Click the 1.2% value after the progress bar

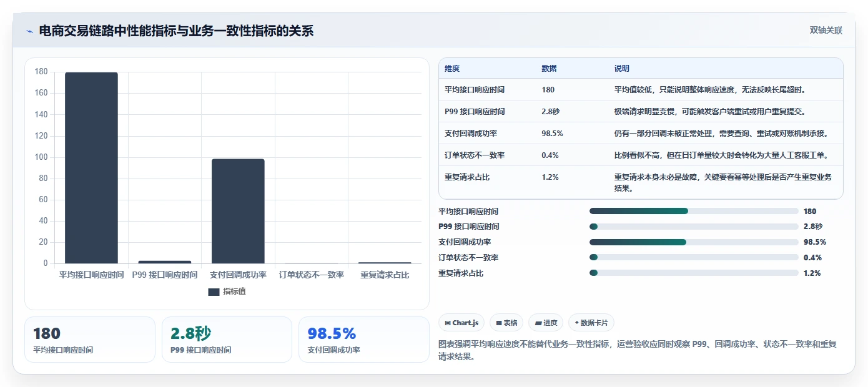point(812,273)
